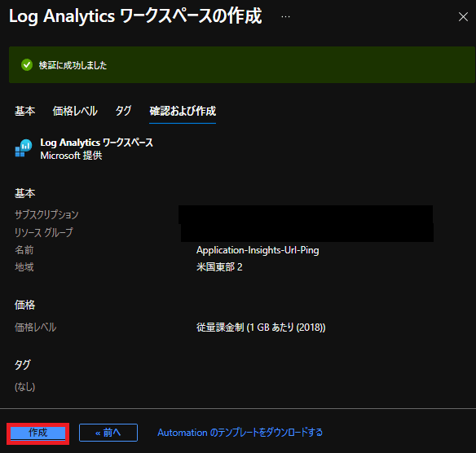Go back with the « 前へ button
Screen dimensions: 476x453
pyautogui.click(x=108, y=433)
